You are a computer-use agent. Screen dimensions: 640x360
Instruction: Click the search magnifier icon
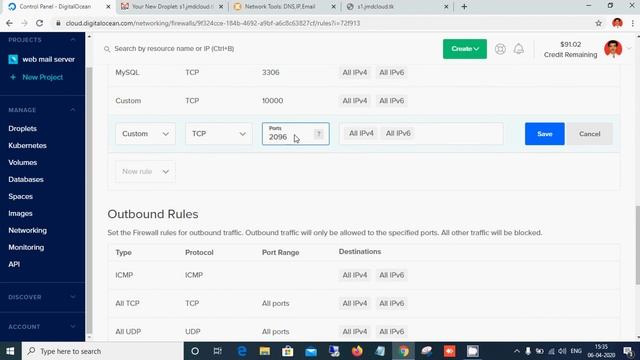coord(107,49)
